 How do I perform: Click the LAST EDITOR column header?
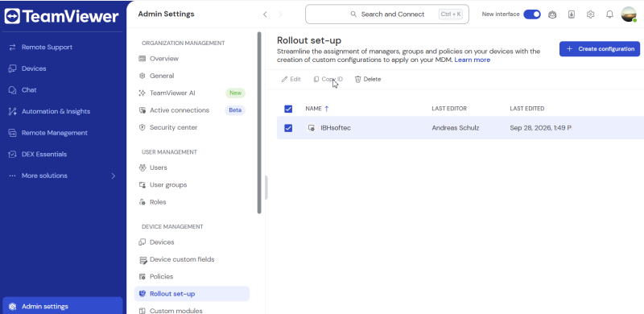coord(449,109)
